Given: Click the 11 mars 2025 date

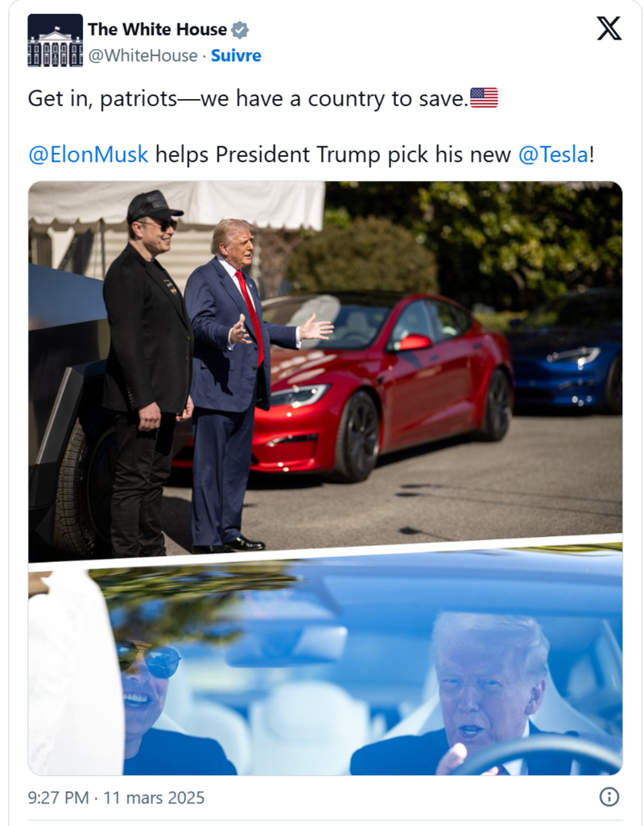Looking at the screenshot, I should (x=154, y=798).
